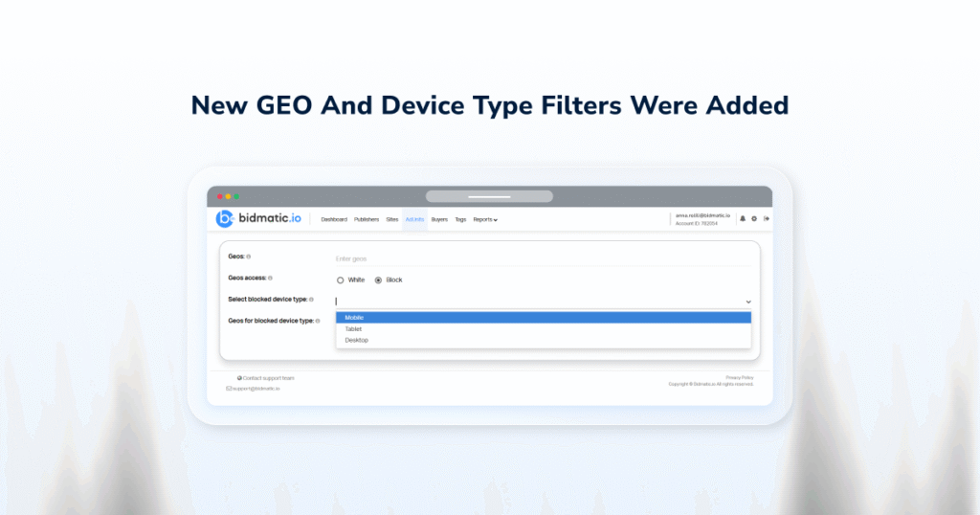Image resolution: width=980 pixels, height=515 pixels.
Task: Open the AdUnits tab
Action: pyautogui.click(x=414, y=219)
